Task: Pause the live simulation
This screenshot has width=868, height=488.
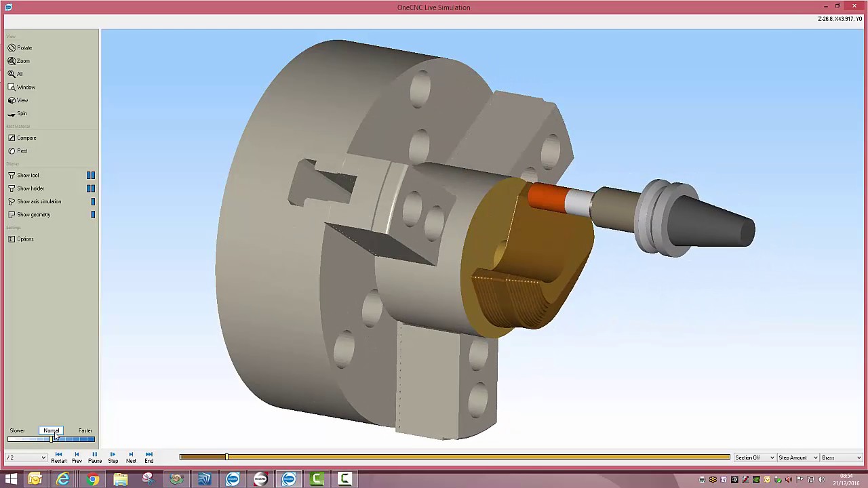Action: tap(94, 457)
